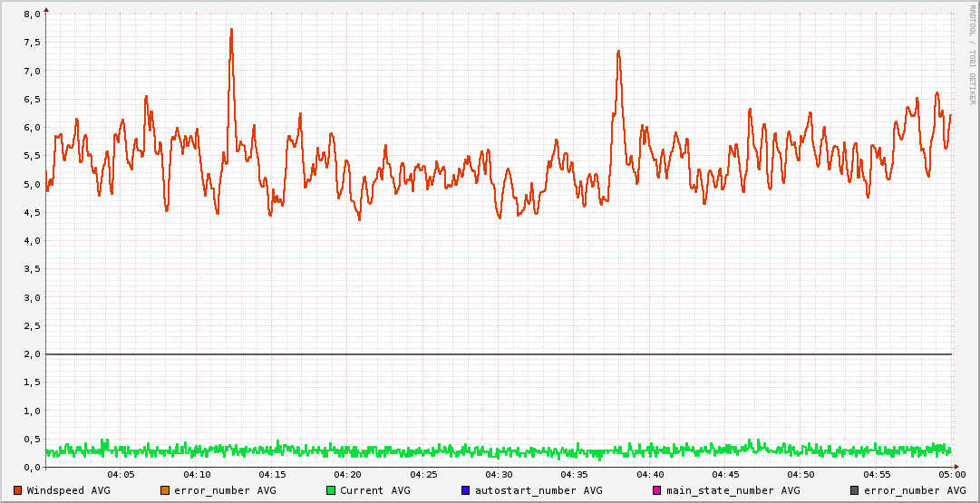Click the 04:45 time axis label
The width and height of the screenshot is (980, 503).
pos(725,475)
